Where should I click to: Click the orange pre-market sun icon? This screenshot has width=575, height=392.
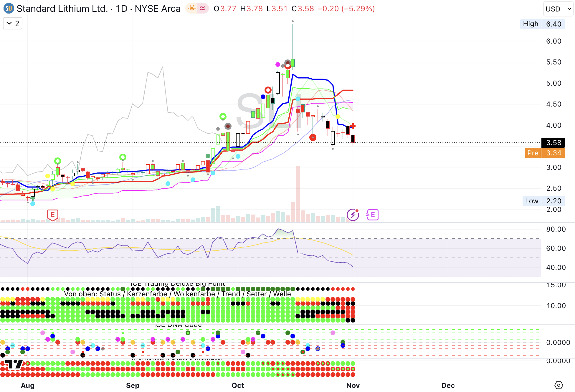click(x=192, y=9)
